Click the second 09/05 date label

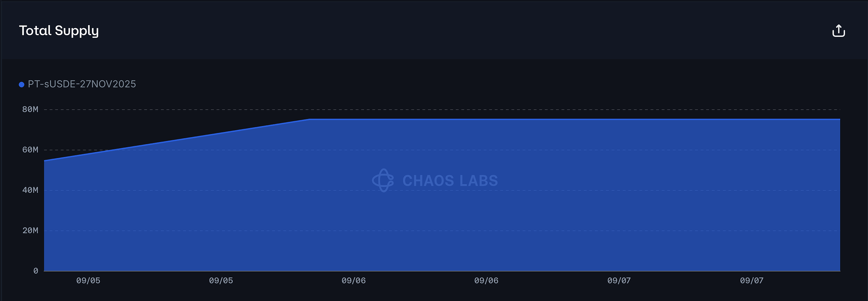click(221, 281)
